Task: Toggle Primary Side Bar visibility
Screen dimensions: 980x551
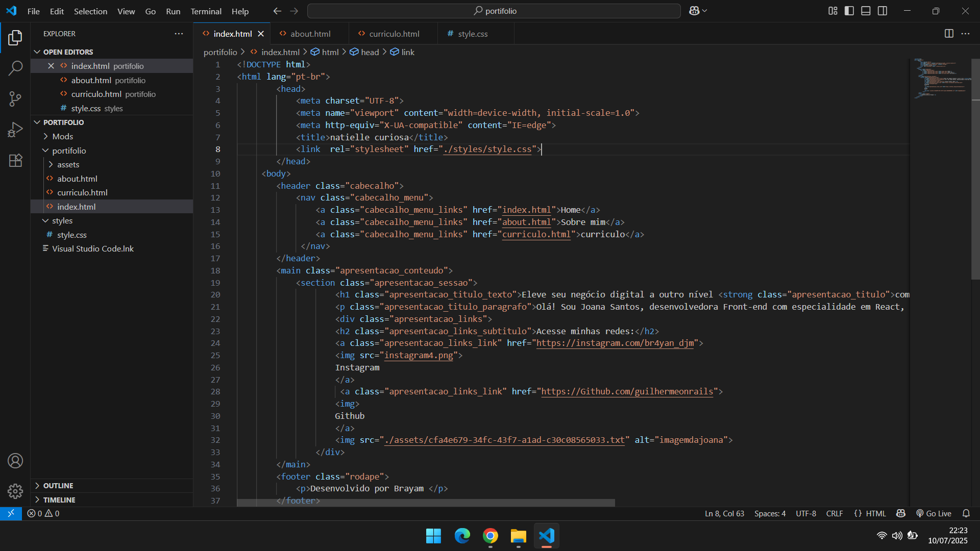Action: coord(849,11)
